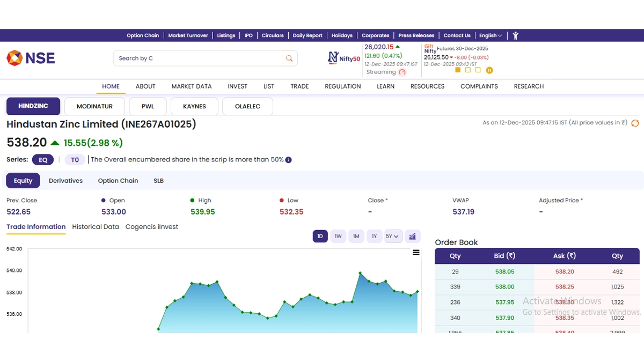
Task: Pause the ticker carousel
Action: tap(489, 70)
